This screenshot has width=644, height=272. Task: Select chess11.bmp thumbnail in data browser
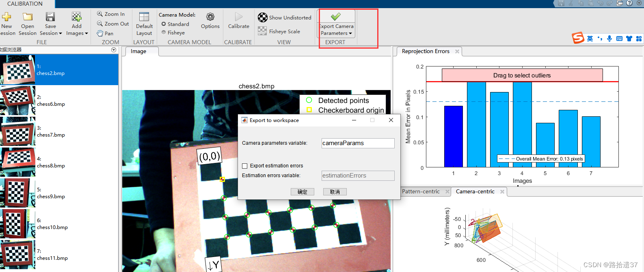pos(17,255)
